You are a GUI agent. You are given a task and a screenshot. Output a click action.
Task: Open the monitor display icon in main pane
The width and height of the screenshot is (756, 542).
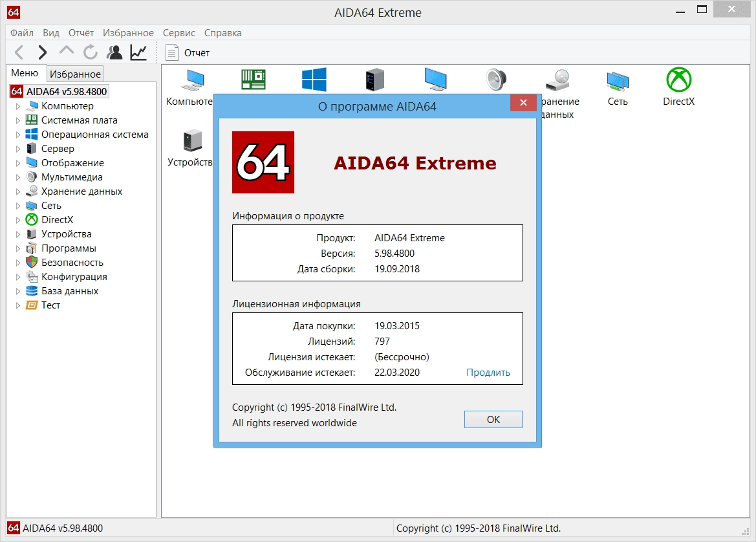[436, 80]
